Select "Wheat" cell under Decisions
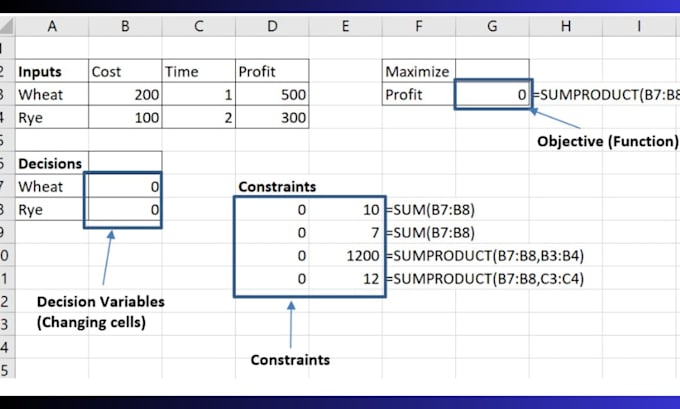This screenshot has width=680, height=409. coord(52,186)
